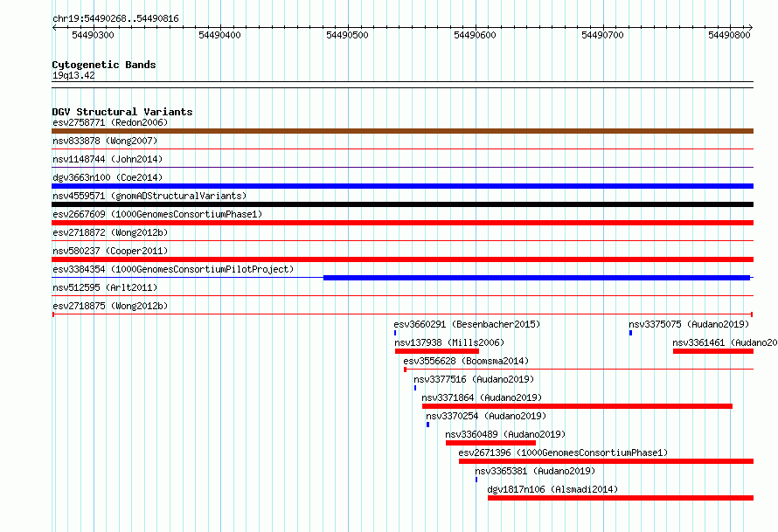This screenshot has height=532, width=778.
Task: Open esv2667609 (1000GenomesConsortiumPhase1) label
Action: (x=157, y=214)
